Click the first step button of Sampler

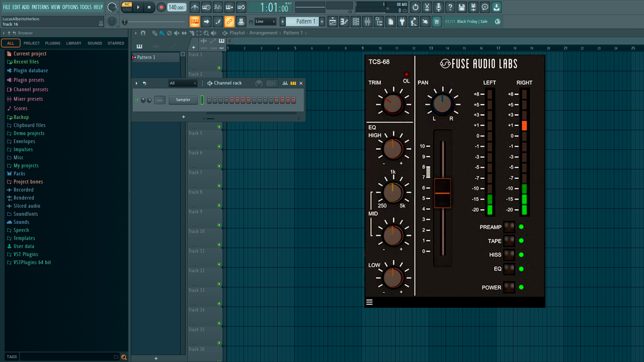coord(209,100)
